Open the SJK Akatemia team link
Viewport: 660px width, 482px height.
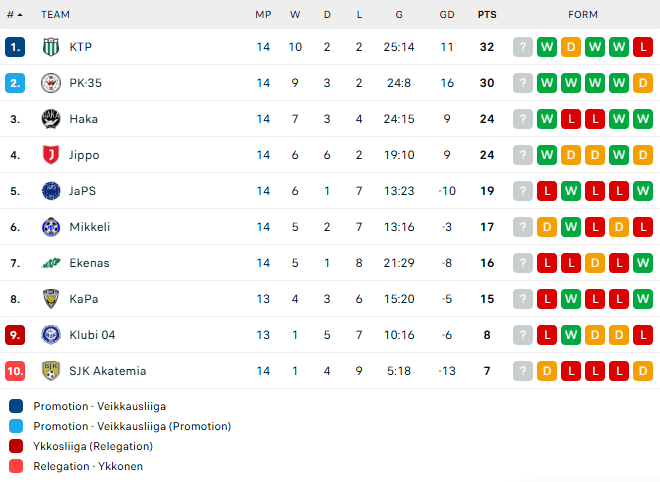click(108, 371)
